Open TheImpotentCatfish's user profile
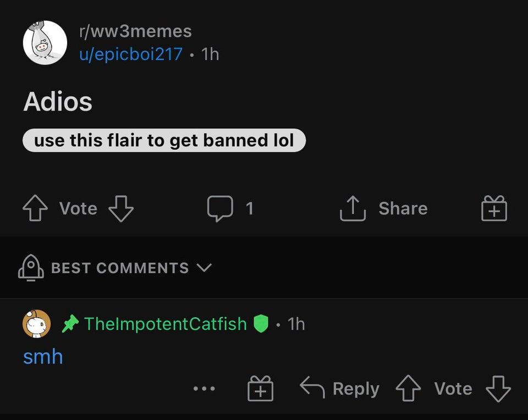The image size is (528, 420). tap(165, 324)
